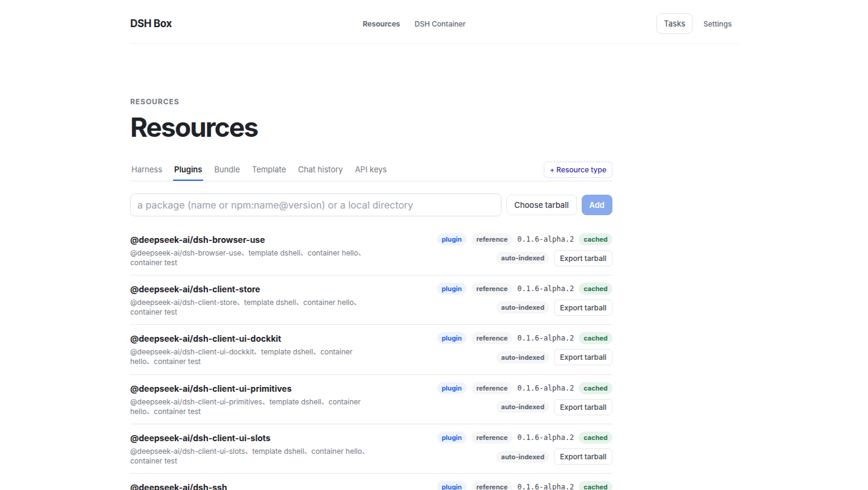The width and height of the screenshot is (868, 490).
Task: Click cached badge on dsh-client-ui-primitives row
Action: point(596,388)
